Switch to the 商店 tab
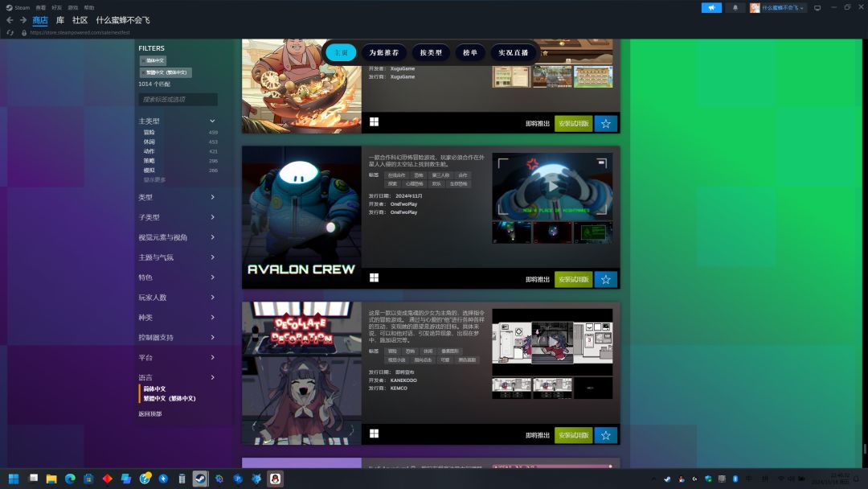 tap(40, 20)
